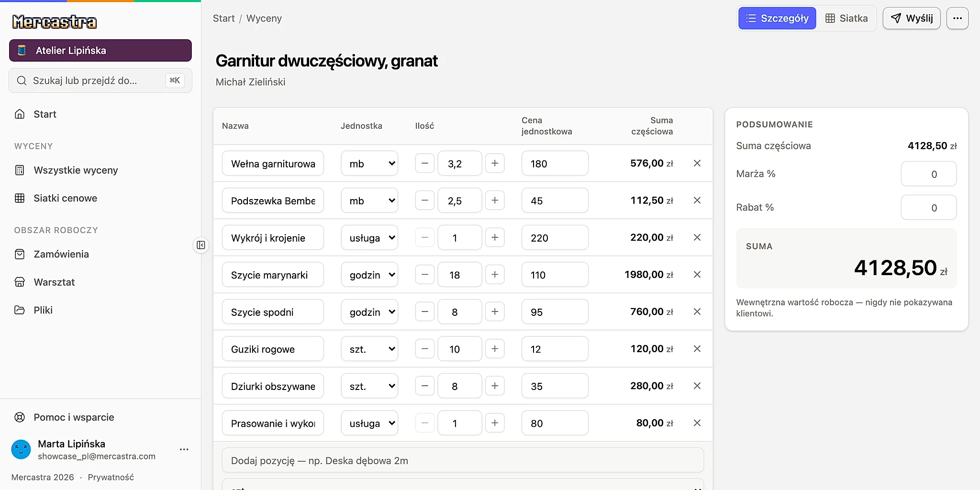
Task: Expand unit selector for Szycie spodni
Action: click(x=369, y=312)
